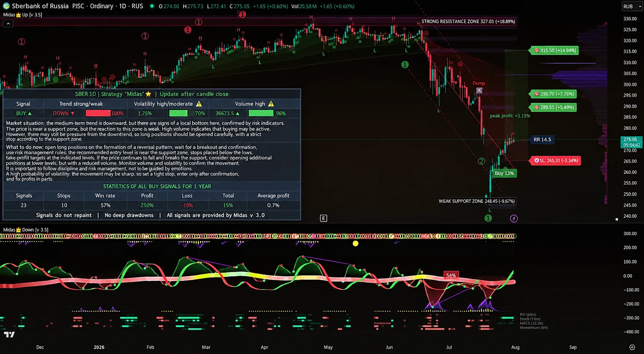Click the X marker under the Dump label
Image resolution: width=644 pixels, height=354 pixels.
[x=479, y=91]
